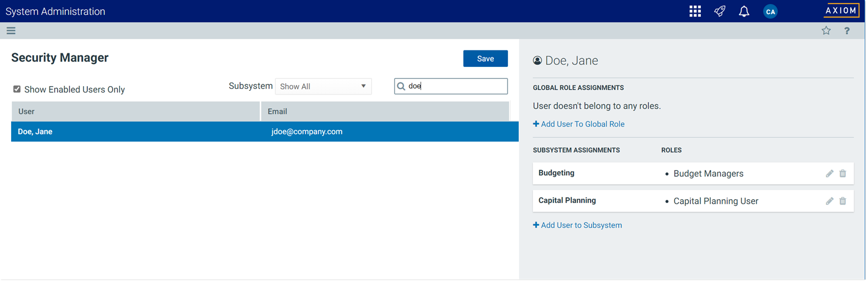Image resolution: width=868 pixels, height=281 pixels.
Task: Edit the Budgeting subsystem assignment
Action: point(829,174)
